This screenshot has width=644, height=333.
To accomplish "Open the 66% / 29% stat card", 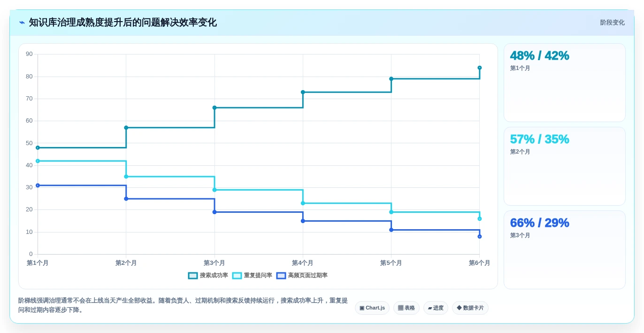I will coord(565,250).
